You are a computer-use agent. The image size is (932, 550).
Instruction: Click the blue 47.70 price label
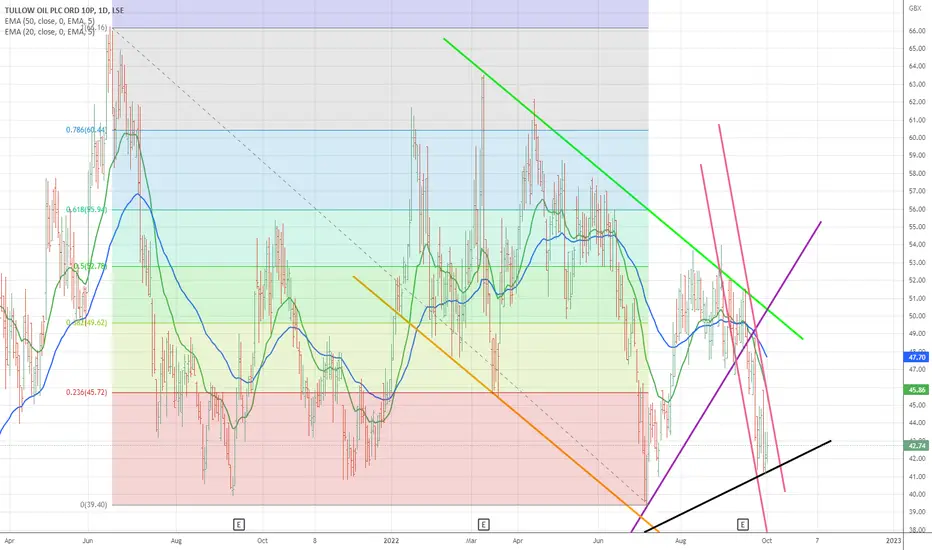(916, 357)
